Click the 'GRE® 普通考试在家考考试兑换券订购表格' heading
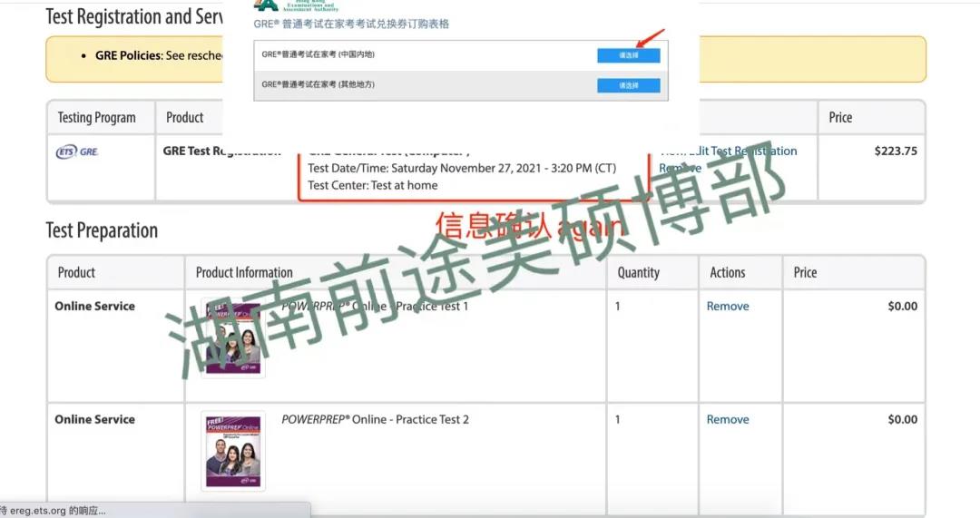 click(351, 24)
